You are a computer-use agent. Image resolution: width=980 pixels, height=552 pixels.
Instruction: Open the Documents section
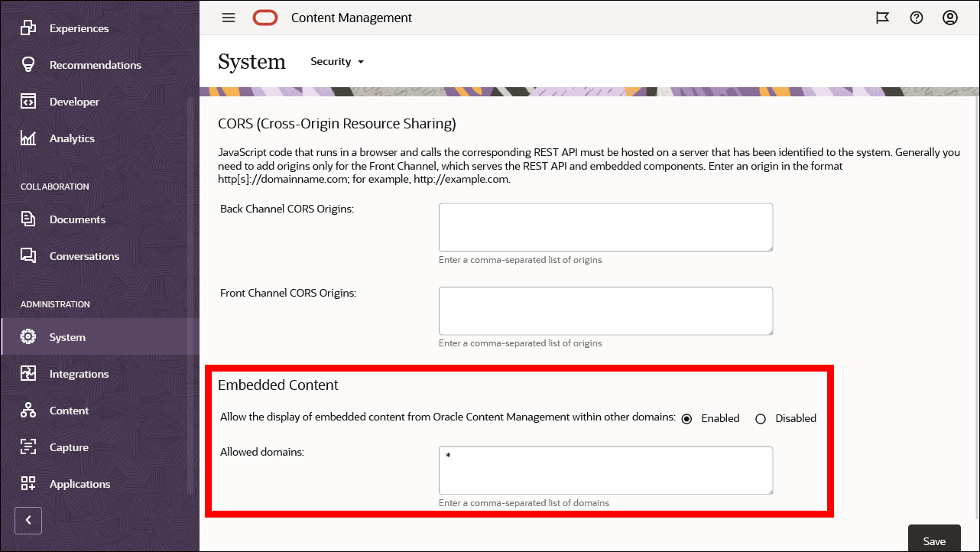point(79,219)
